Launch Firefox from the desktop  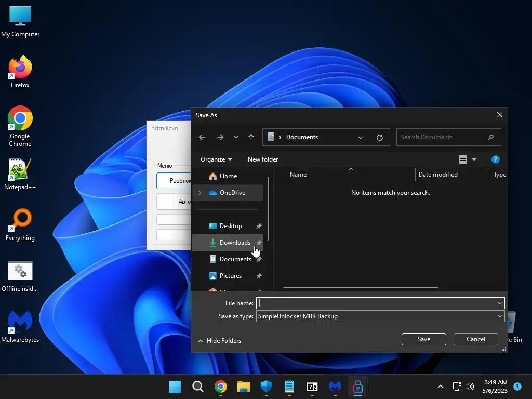[20, 72]
